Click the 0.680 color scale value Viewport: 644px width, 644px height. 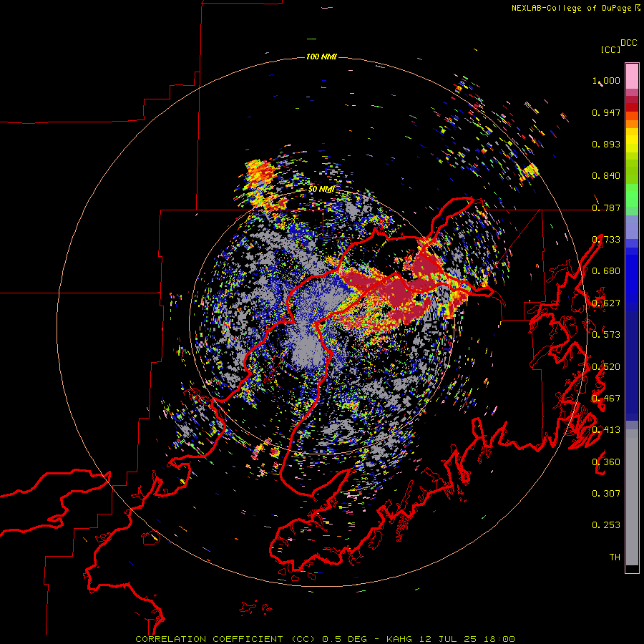(x=606, y=271)
